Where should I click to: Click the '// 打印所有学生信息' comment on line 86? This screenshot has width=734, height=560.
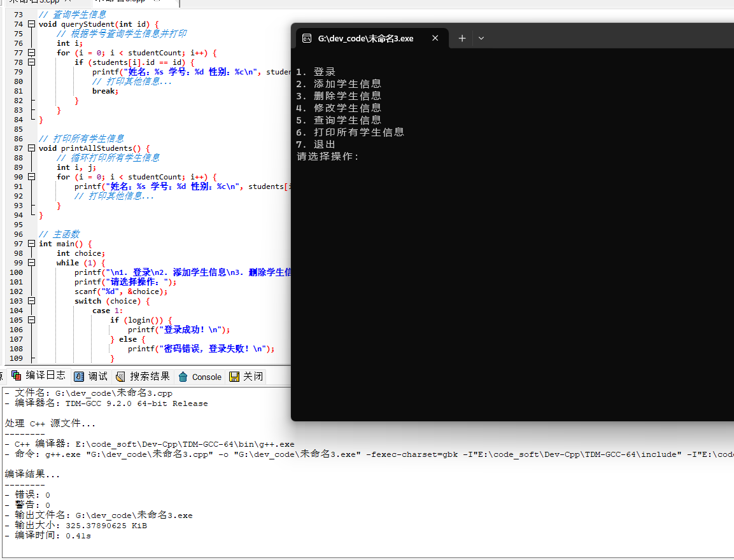(x=81, y=139)
